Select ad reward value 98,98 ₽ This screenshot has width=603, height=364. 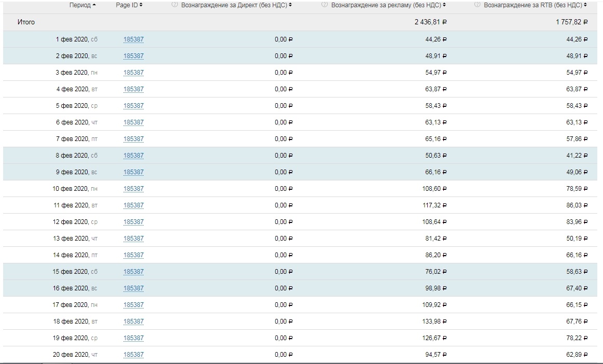tap(436, 288)
